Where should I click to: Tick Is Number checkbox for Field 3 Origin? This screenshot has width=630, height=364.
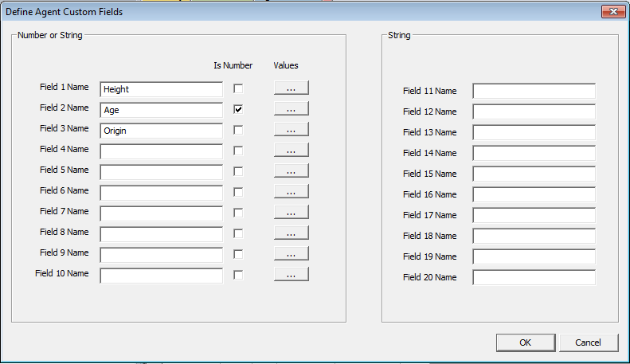[x=238, y=130]
